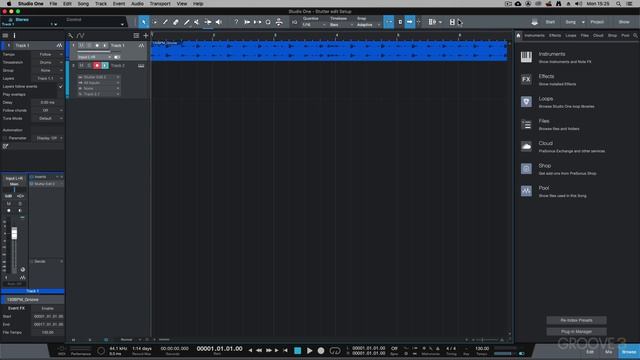Click the Plug-In Manager button
Viewport: 640px width, 360px height.
[x=576, y=332]
